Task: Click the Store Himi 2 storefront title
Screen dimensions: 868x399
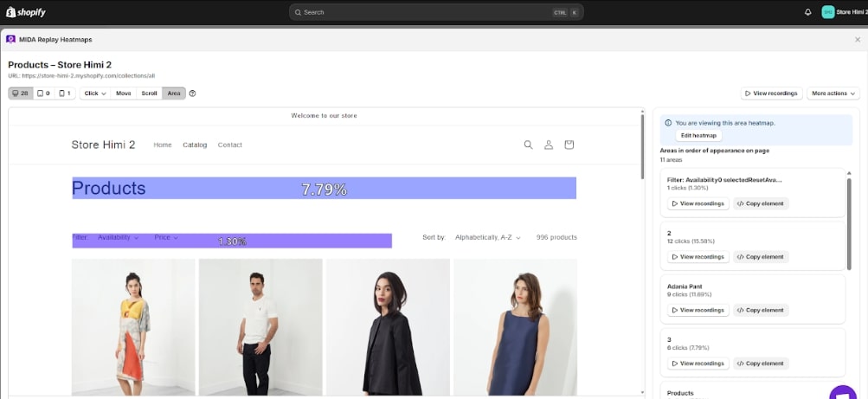Action: tap(104, 145)
